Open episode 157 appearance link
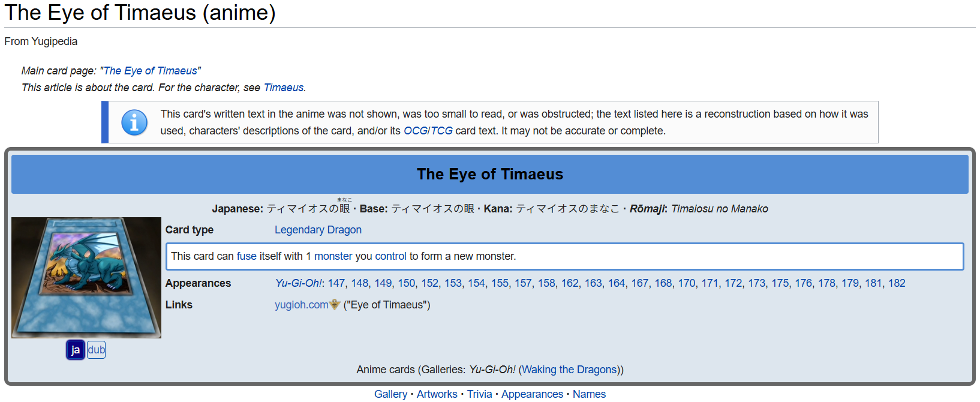Screen dimensions: 980x402 point(523,283)
